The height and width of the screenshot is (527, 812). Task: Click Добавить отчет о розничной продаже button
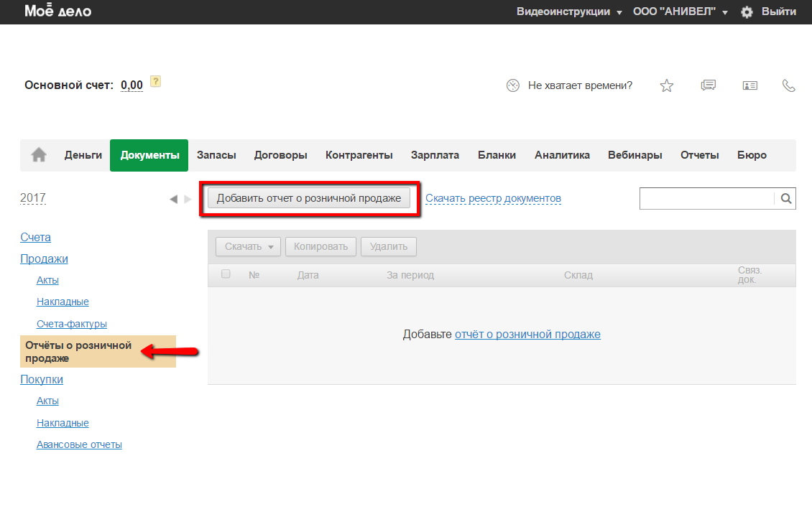[x=309, y=198]
